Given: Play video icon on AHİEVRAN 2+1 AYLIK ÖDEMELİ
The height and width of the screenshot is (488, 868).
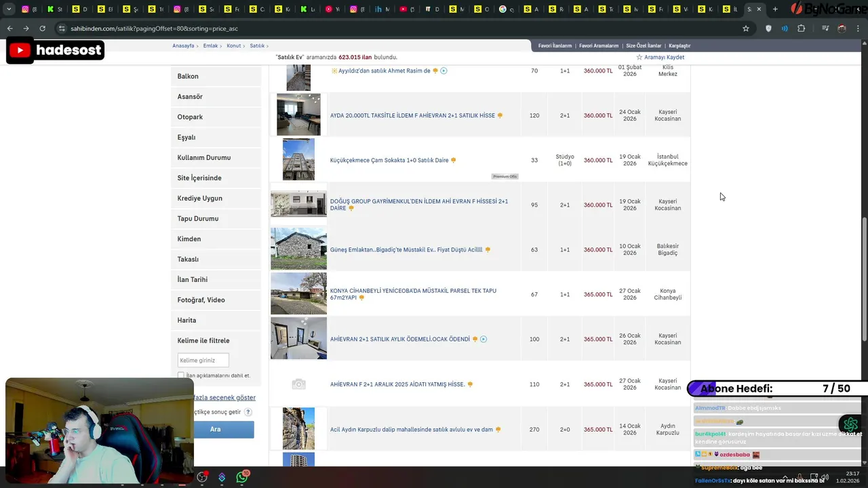Looking at the screenshot, I should [x=484, y=339].
